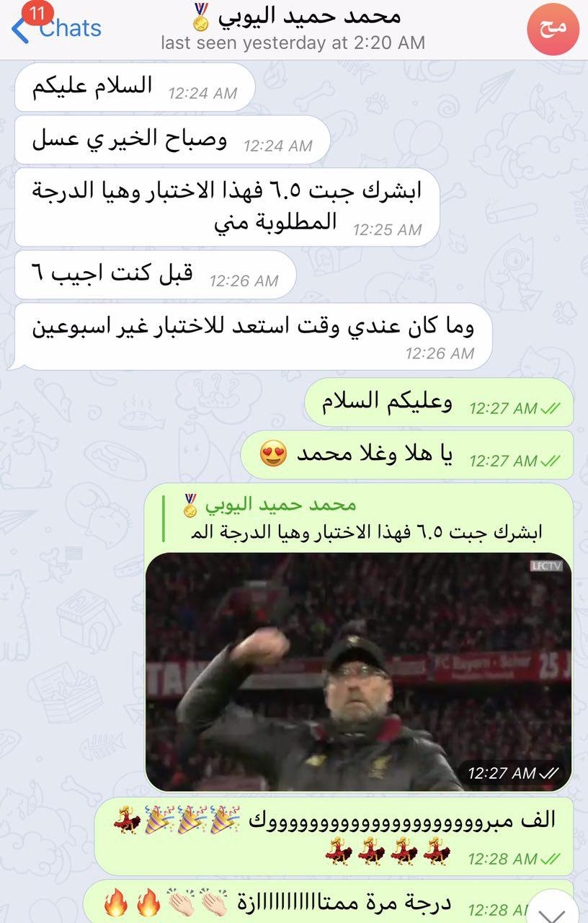Tap the heart-eyes emoji in greeting message

(273, 454)
